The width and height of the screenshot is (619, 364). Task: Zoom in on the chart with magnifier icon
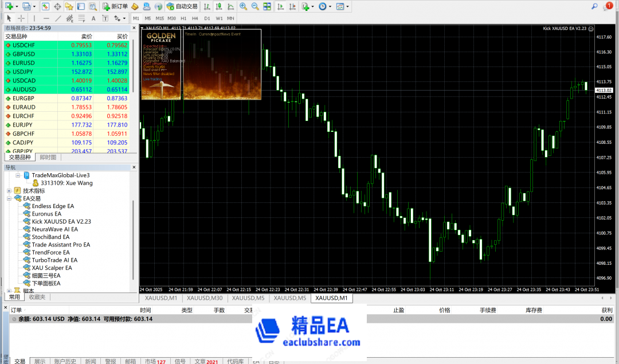tap(243, 6)
